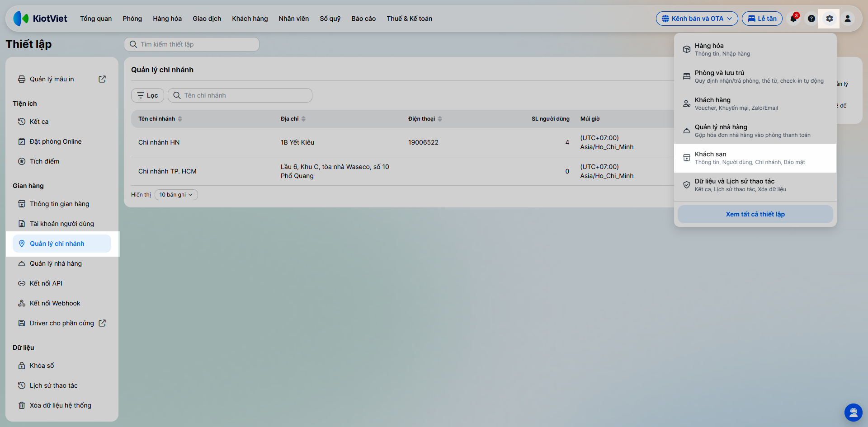Click the Thông tin gian hàng store icon
This screenshot has height=427, width=868.
pos(22,204)
